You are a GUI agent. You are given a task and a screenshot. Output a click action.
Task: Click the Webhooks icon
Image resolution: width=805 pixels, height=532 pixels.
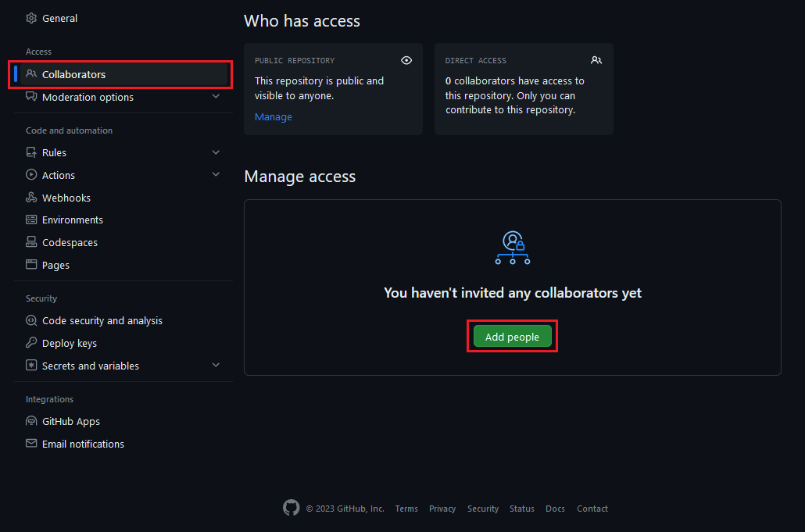31,198
